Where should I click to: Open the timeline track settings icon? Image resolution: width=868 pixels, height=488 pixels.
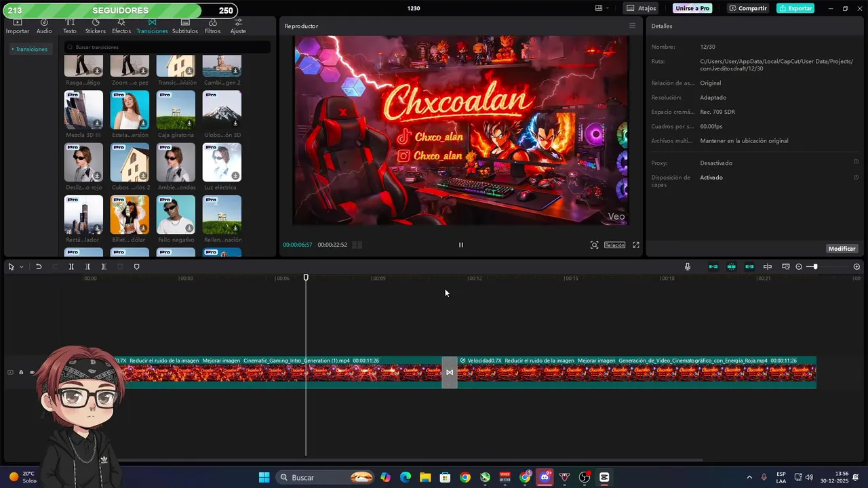786,266
